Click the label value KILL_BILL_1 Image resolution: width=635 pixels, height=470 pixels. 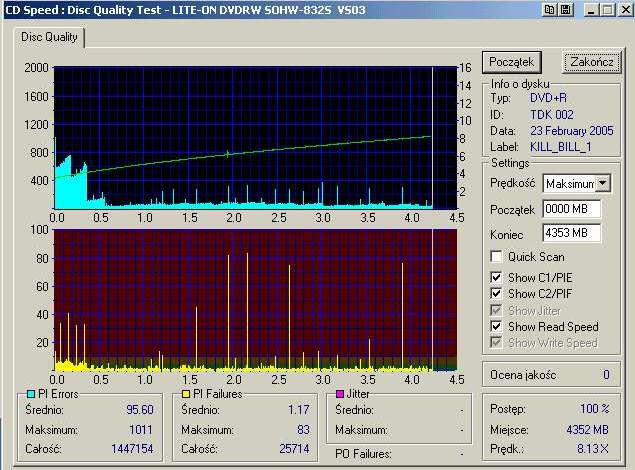pos(560,147)
